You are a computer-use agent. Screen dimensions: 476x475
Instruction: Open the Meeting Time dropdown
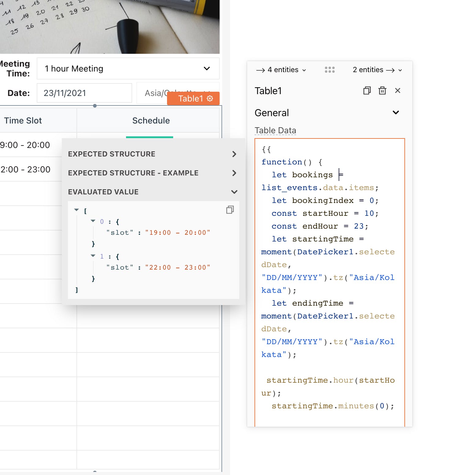click(x=128, y=69)
